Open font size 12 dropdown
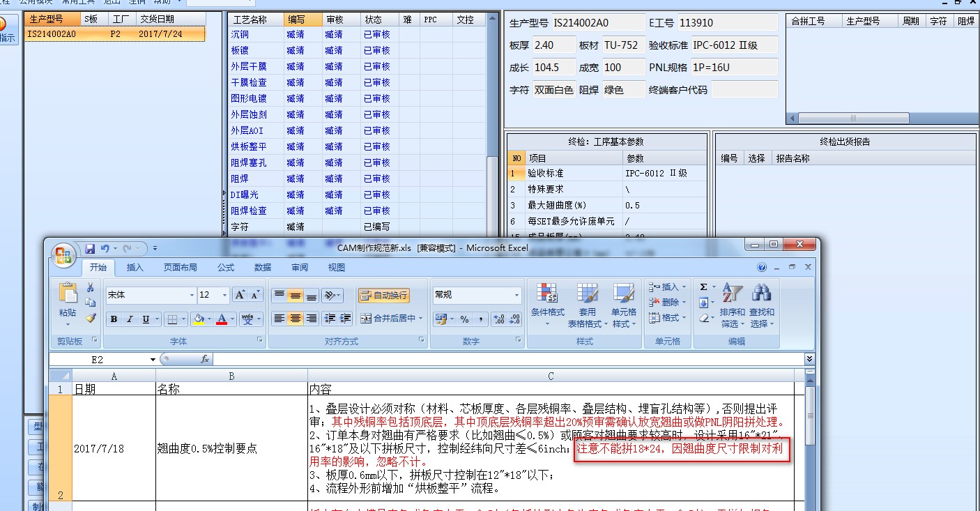The height and width of the screenshot is (511, 980). pos(224,296)
